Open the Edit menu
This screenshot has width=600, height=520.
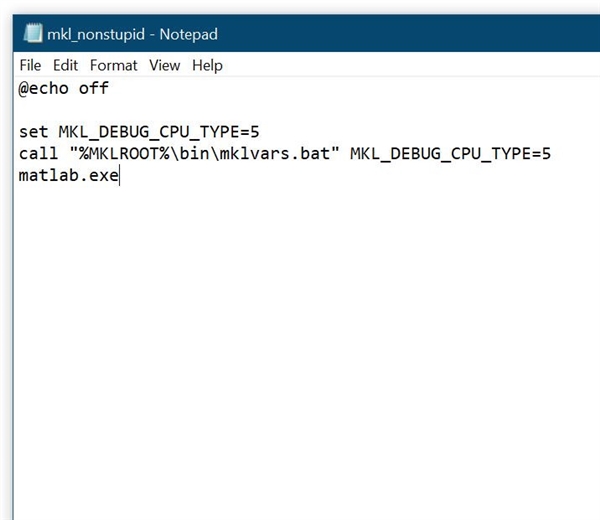(65, 65)
